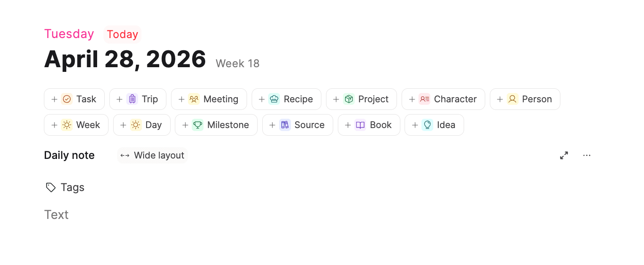644x265 pixels.
Task: Click the Today badge
Action: (122, 34)
